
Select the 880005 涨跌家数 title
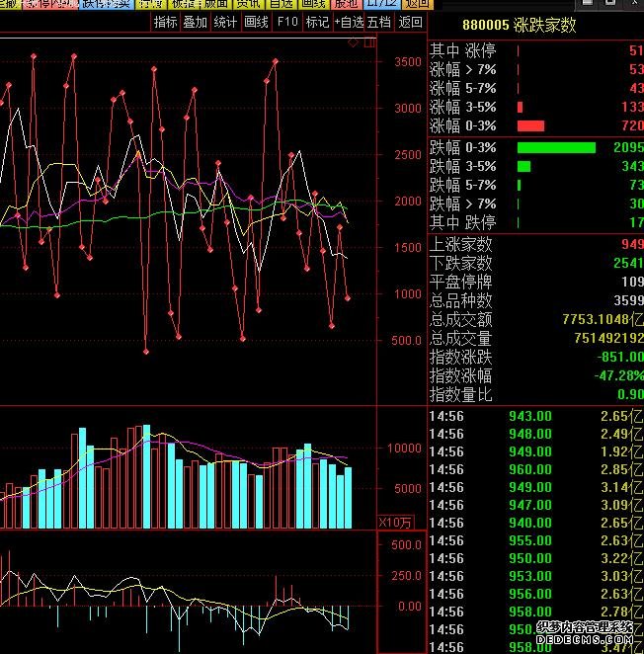(x=520, y=25)
